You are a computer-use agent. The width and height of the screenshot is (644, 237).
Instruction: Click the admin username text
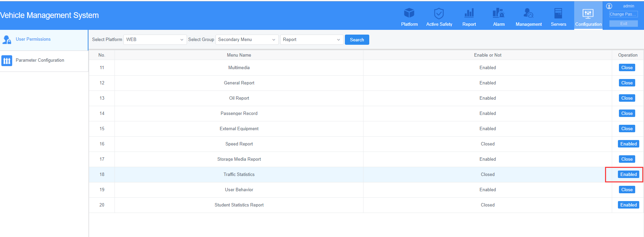point(628,6)
